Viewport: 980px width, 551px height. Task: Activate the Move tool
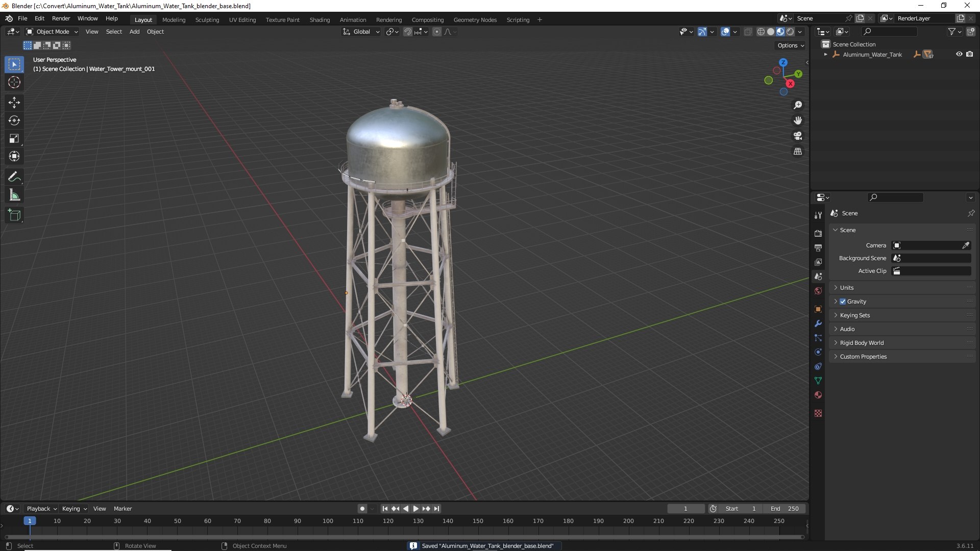[x=14, y=103]
